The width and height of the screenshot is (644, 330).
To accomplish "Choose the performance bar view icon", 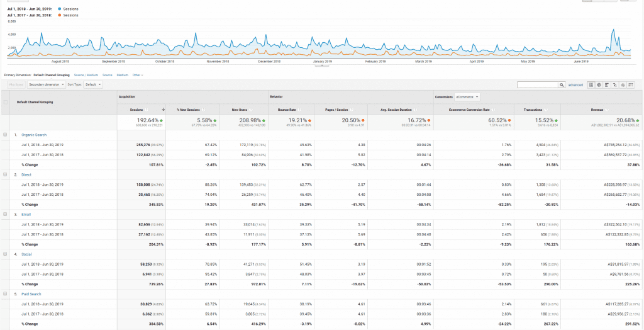I will point(606,84).
